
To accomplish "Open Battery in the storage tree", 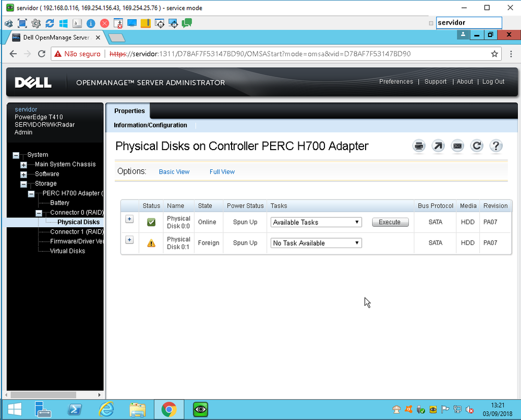I will tap(60, 203).
